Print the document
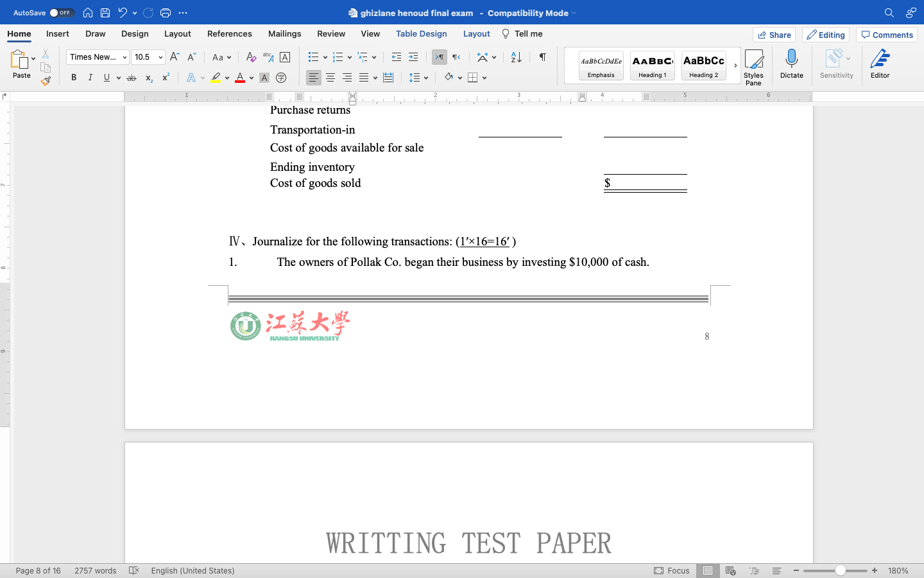This screenshot has height=578, width=924. (x=166, y=12)
